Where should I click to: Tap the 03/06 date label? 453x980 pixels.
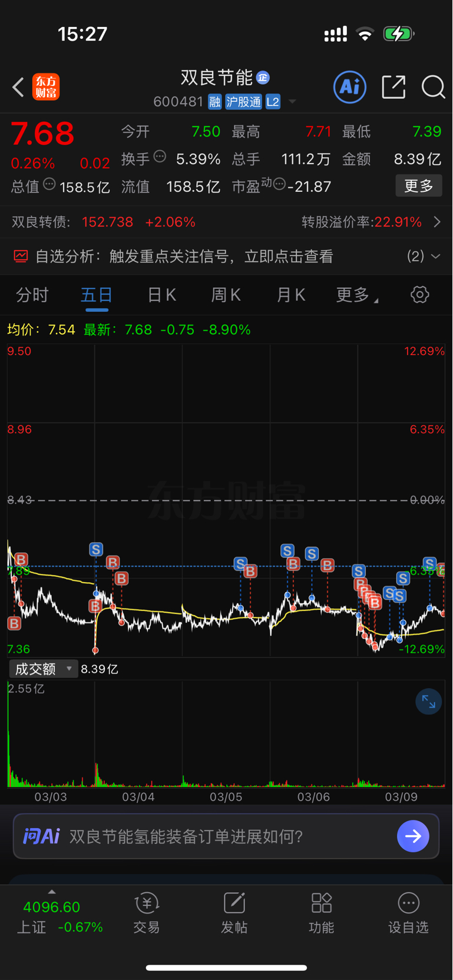(313, 797)
